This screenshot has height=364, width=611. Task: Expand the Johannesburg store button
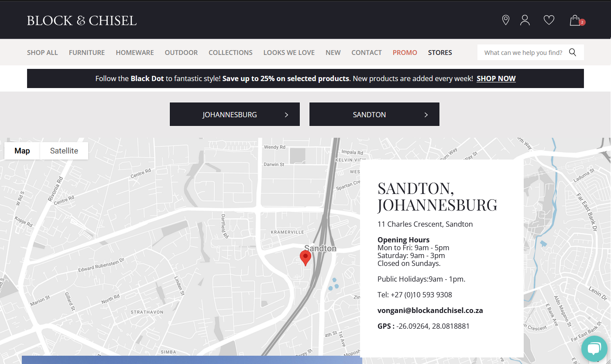[x=234, y=115]
